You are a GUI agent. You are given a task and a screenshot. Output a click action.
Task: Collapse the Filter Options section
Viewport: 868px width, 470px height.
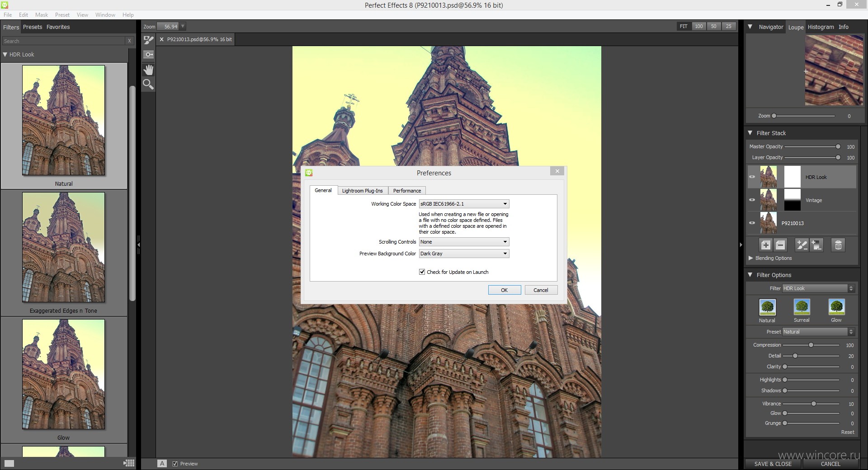point(750,275)
